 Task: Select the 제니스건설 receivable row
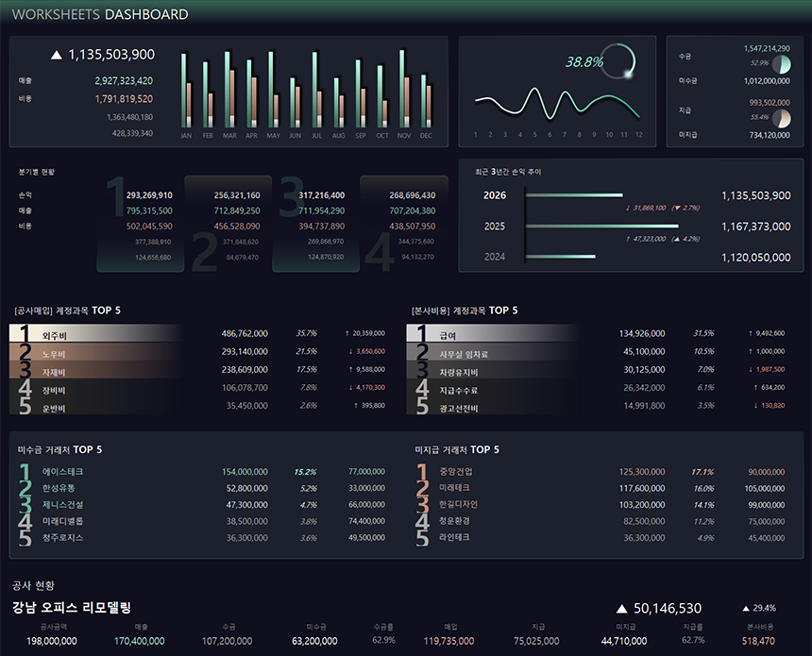click(202, 505)
